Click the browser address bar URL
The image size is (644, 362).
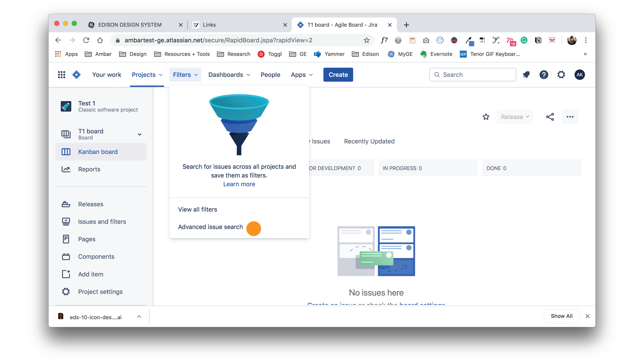pyautogui.click(x=218, y=40)
